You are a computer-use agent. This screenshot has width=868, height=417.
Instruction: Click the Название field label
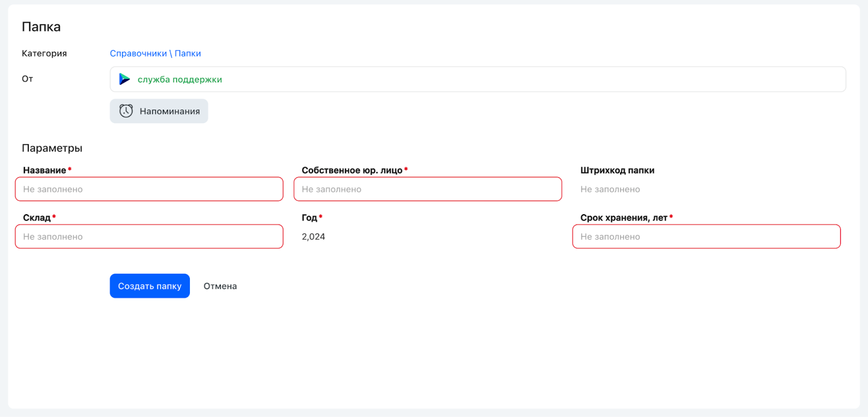[44, 170]
